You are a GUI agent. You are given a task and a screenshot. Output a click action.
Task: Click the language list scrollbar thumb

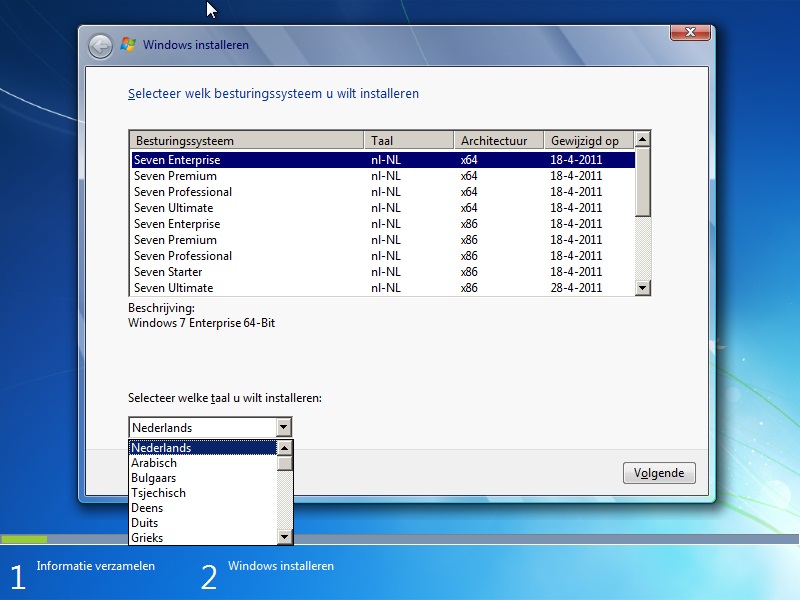(x=285, y=463)
